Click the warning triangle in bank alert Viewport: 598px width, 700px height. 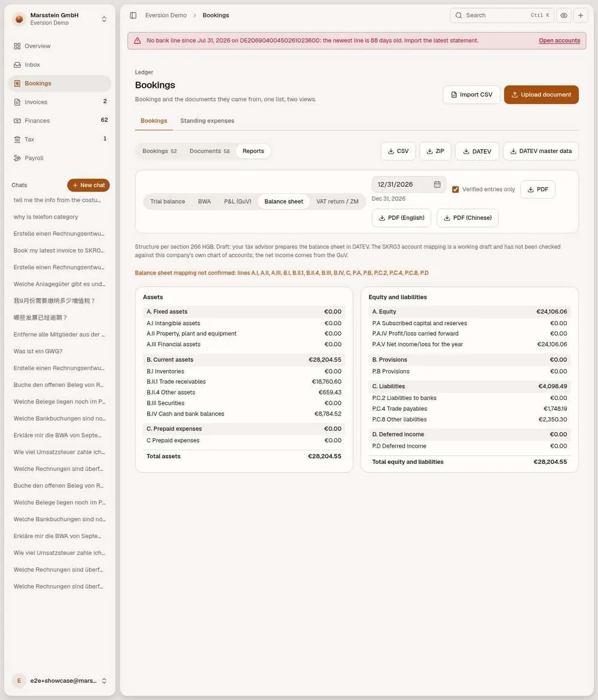coord(138,41)
